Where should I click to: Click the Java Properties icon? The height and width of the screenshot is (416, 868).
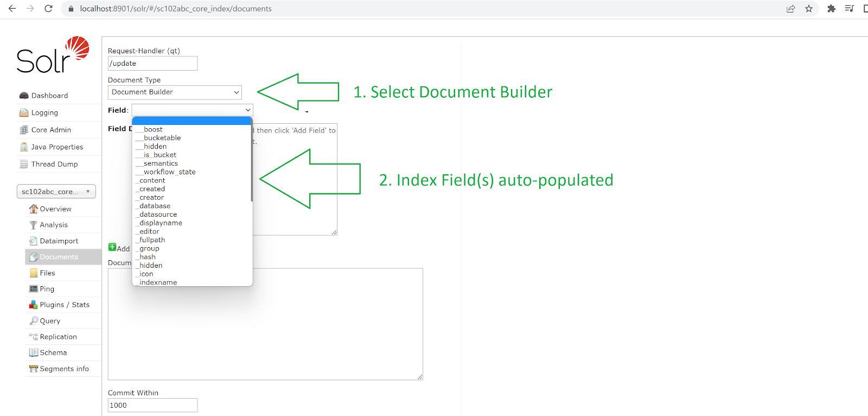coord(24,147)
